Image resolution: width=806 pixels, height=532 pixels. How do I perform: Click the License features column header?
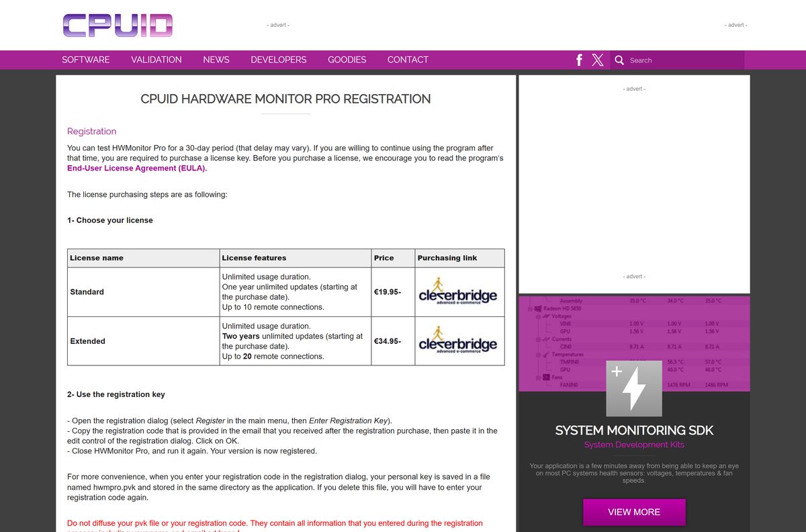(296, 258)
